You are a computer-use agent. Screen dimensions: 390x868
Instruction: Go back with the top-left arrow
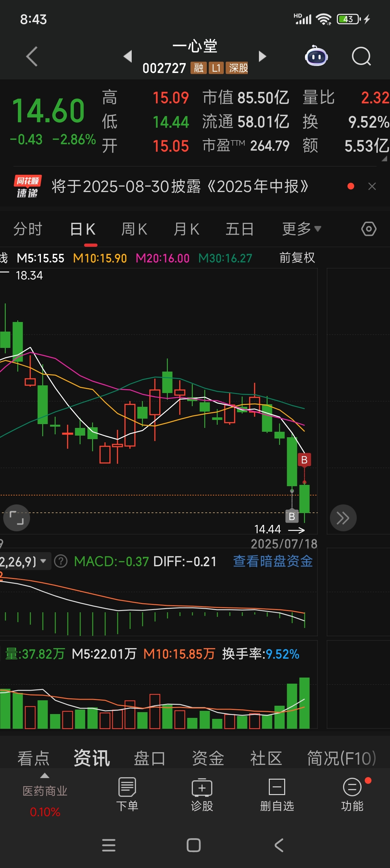pyautogui.click(x=32, y=56)
